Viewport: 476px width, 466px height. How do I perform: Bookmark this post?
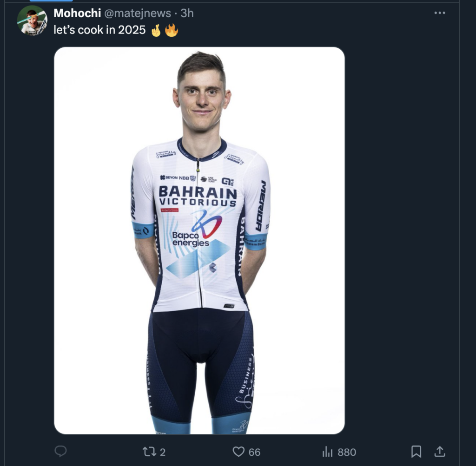(x=416, y=452)
